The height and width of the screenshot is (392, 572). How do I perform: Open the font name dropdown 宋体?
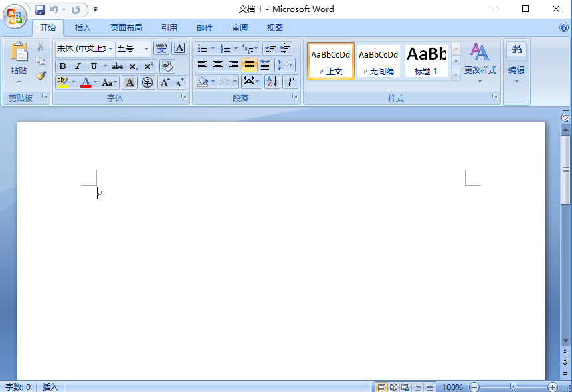(x=110, y=49)
